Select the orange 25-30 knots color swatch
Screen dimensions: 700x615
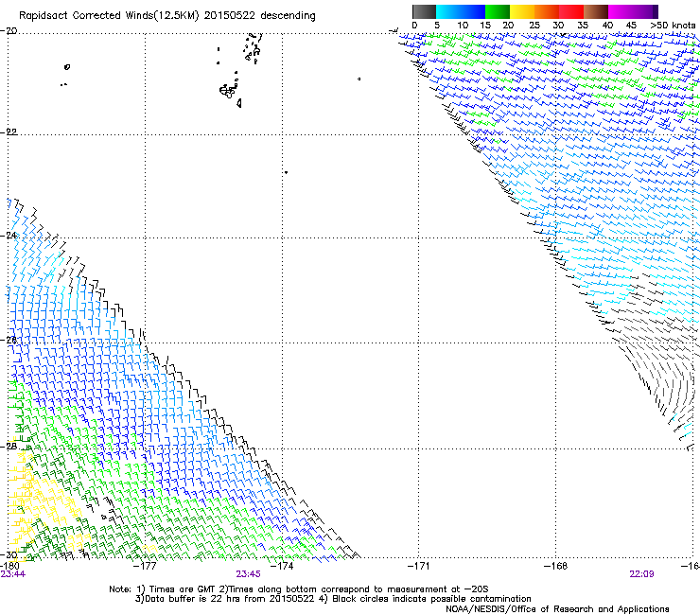(547, 11)
